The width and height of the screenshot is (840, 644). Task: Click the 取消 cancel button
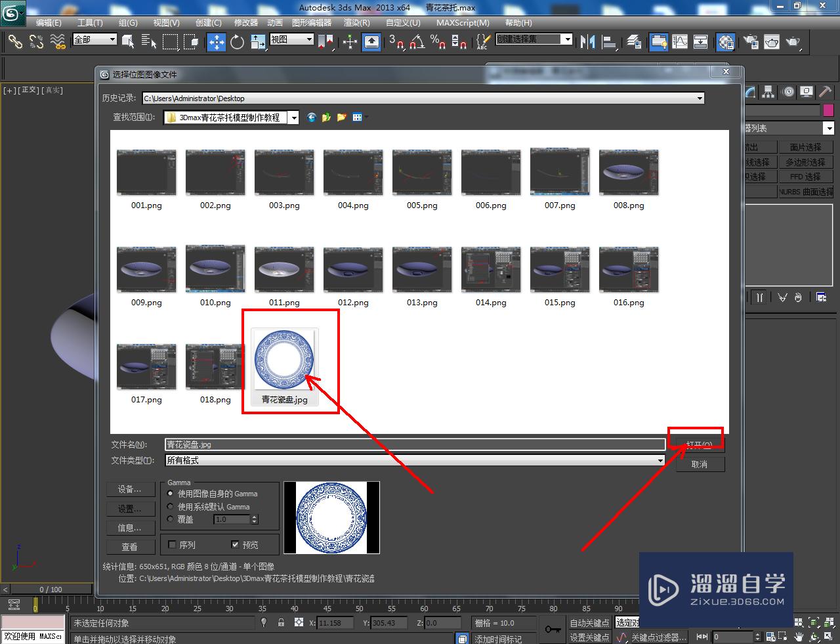(x=700, y=464)
